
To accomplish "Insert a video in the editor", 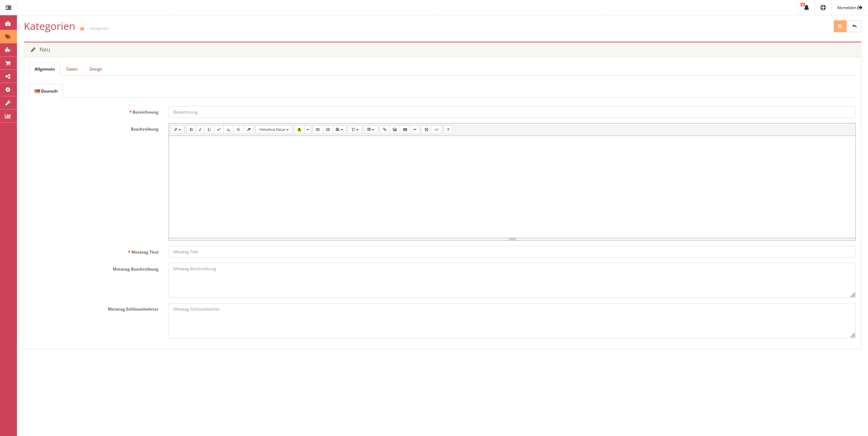I will (405, 130).
